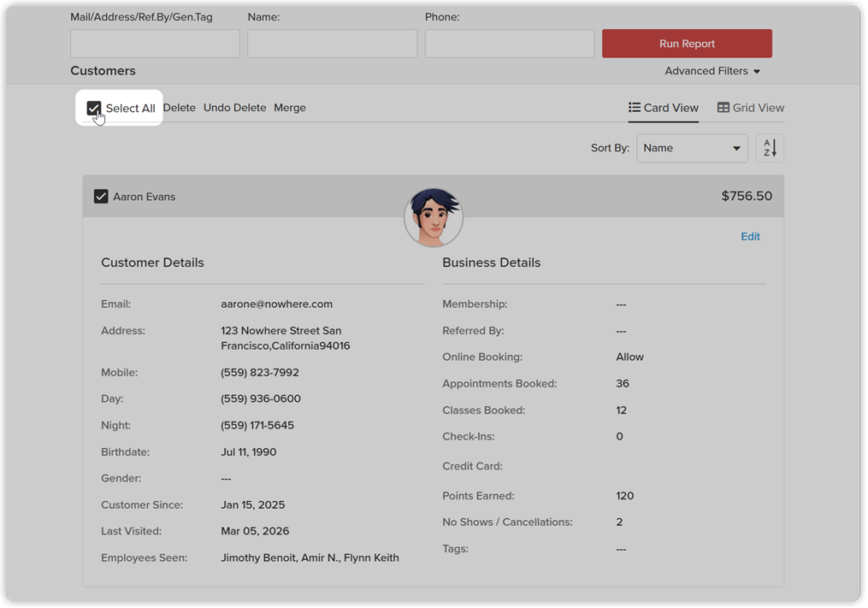Click employees seen Jimothy Benoit, Amir N., Flynn Keith
This screenshot has width=868, height=608.
coord(310,558)
